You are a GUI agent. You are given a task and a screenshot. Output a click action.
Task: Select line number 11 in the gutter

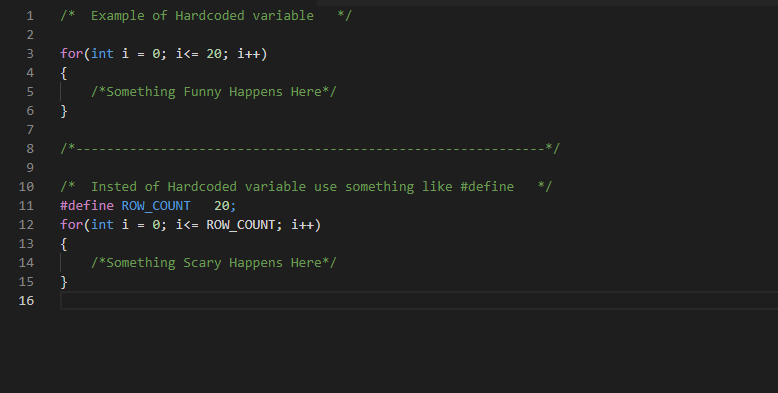click(26, 205)
